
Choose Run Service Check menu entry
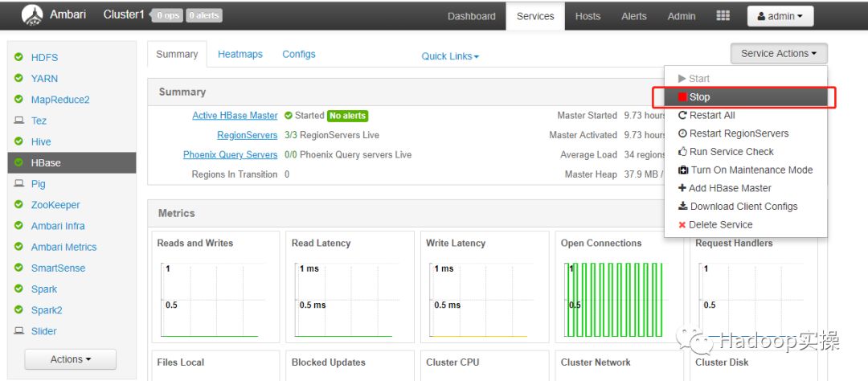point(746,151)
